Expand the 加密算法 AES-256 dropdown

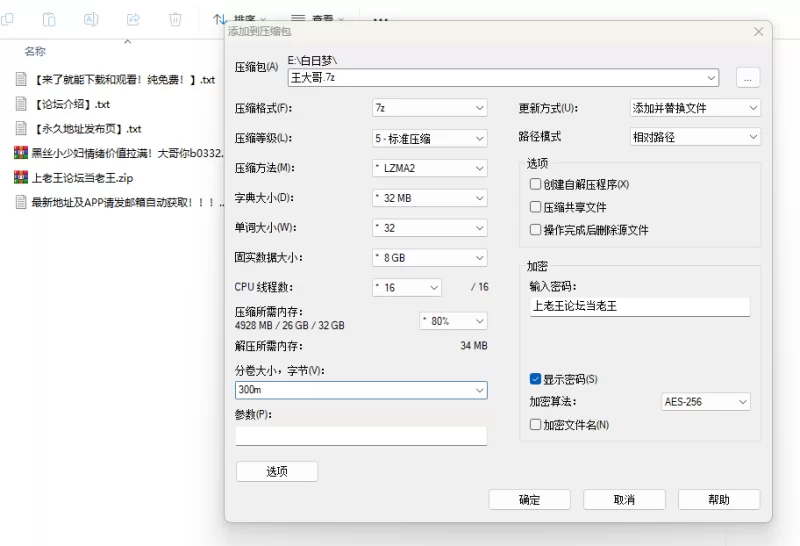tap(705, 402)
